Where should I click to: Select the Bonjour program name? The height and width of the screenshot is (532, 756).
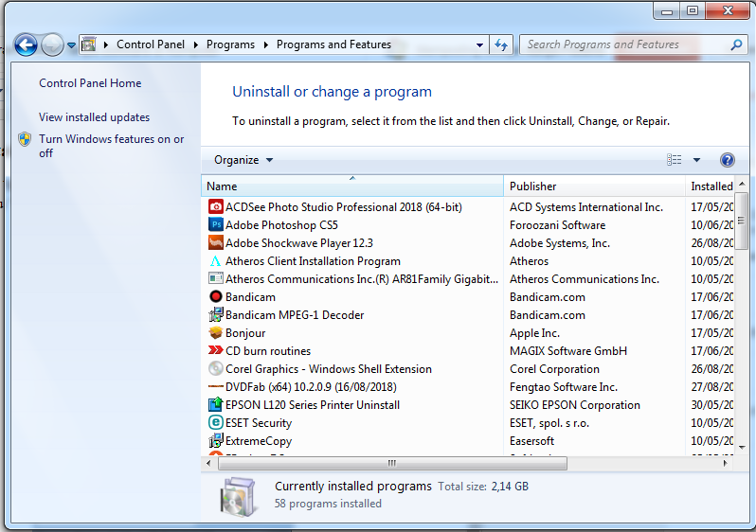(x=245, y=333)
